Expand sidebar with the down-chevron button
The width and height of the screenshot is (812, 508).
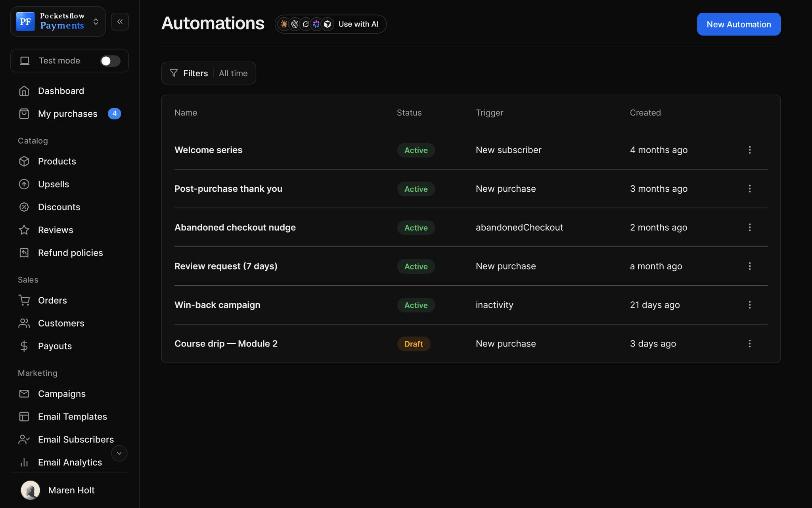click(119, 453)
